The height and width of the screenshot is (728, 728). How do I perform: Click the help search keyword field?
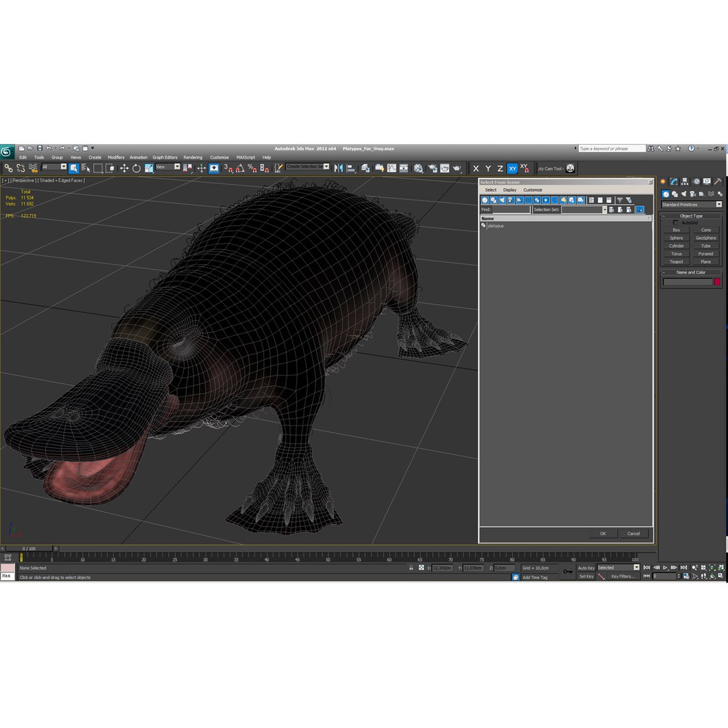pyautogui.click(x=611, y=148)
